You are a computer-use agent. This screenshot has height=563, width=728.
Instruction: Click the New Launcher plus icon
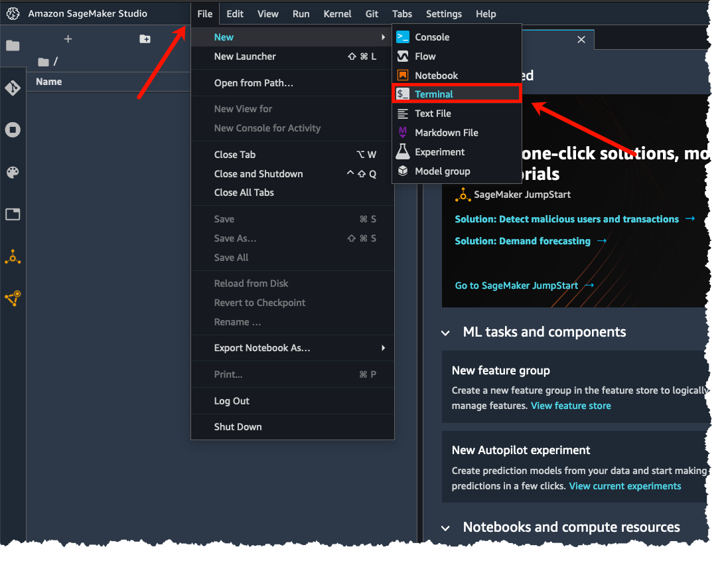[x=68, y=39]
